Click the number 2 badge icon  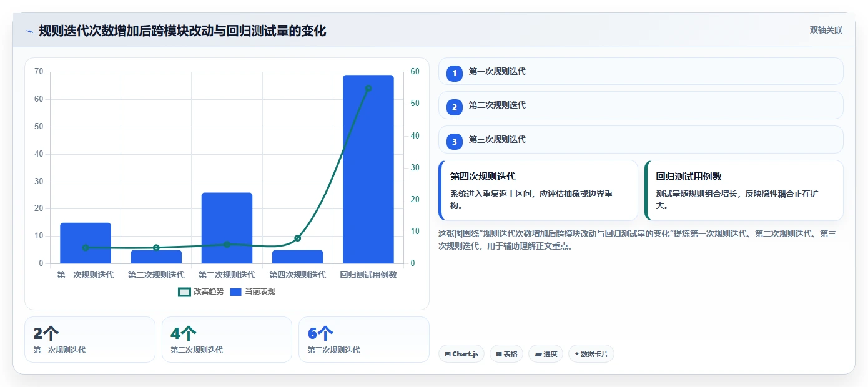455,107
